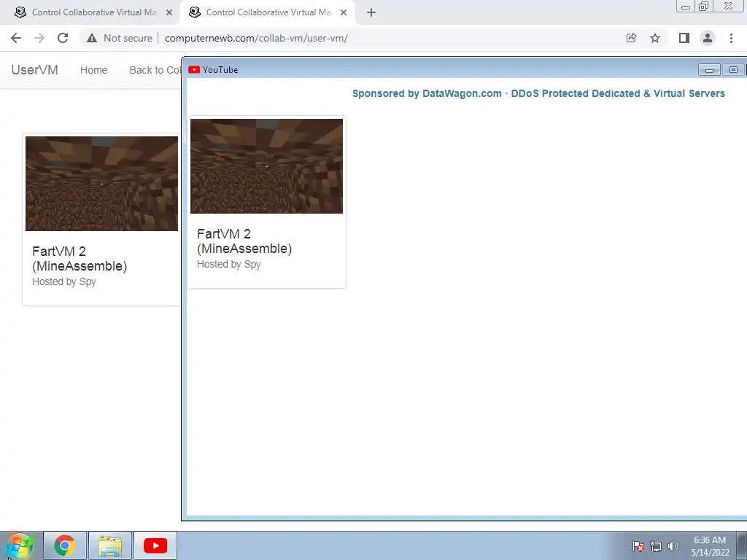747x560 pixels.
Task: Click the Not secure warning icon
Action: [x=92, y=38]
